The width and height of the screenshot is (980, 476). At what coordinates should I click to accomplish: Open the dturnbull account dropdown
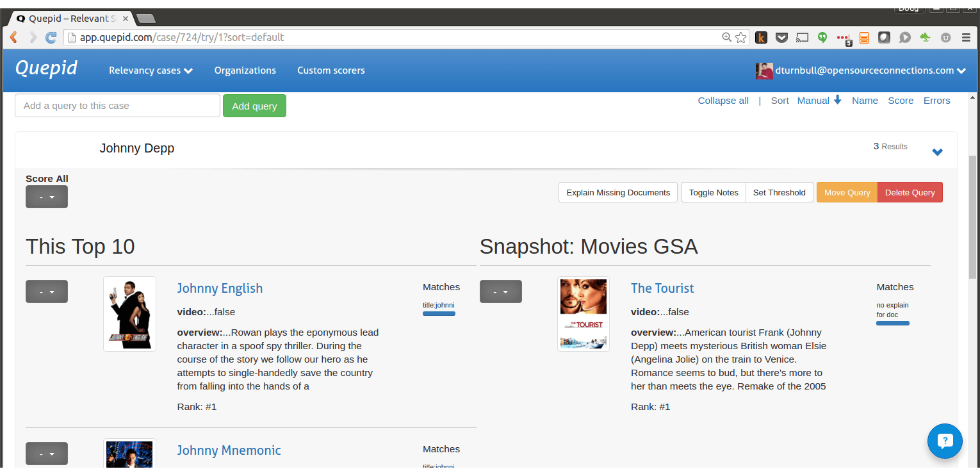point(870,70)
